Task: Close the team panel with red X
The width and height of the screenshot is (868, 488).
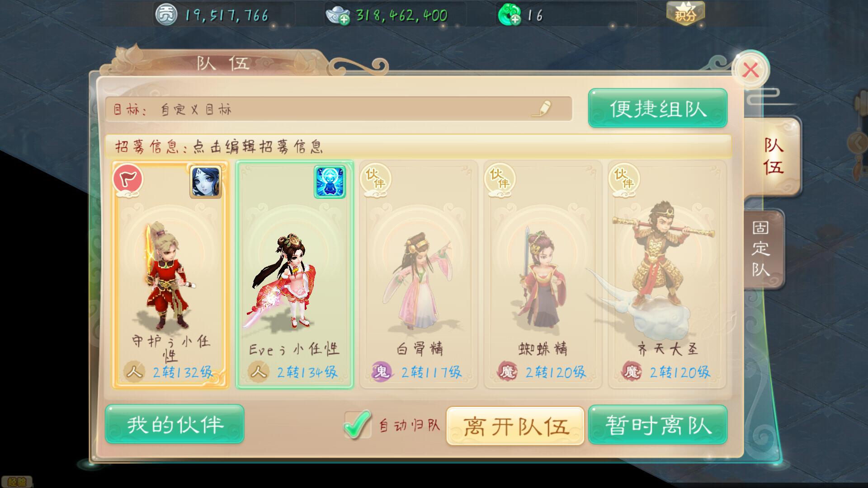Action: (751, 70)
